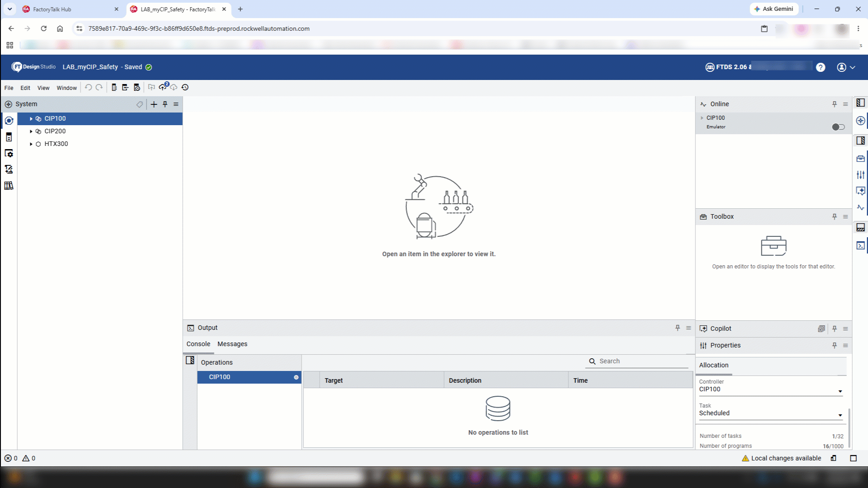This screenshot has width=868, height=488.
Task: Click the Ask Gemini button
Action: [774, 9]
